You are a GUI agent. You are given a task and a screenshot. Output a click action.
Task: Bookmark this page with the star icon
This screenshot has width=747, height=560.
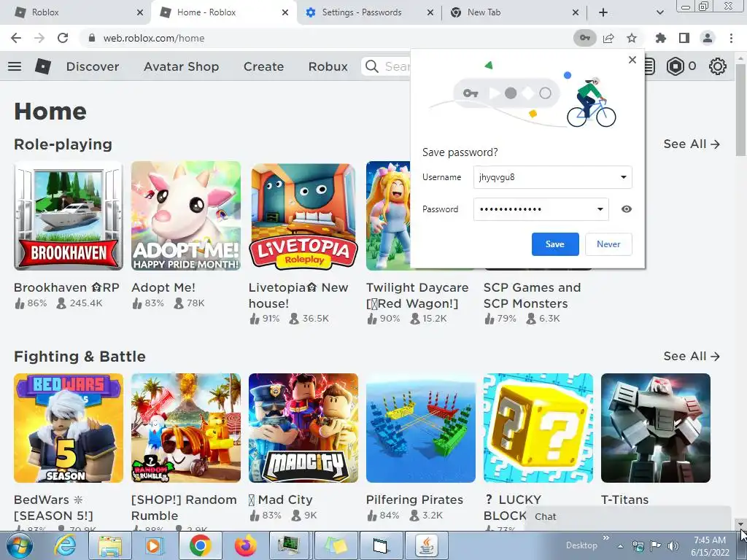[x=632, y=38]
